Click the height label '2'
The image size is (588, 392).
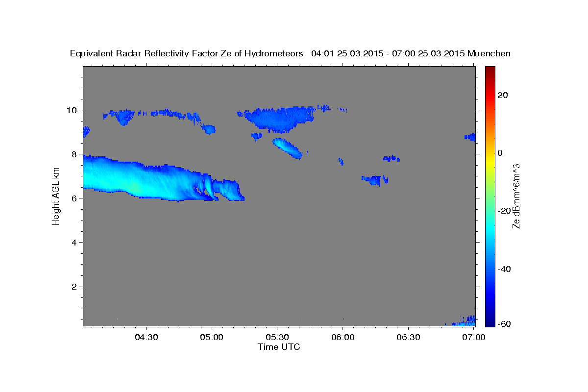(73, 286)
